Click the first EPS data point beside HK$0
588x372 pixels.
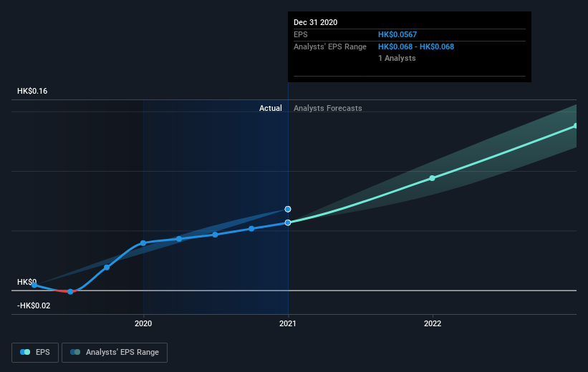(34, 285)
